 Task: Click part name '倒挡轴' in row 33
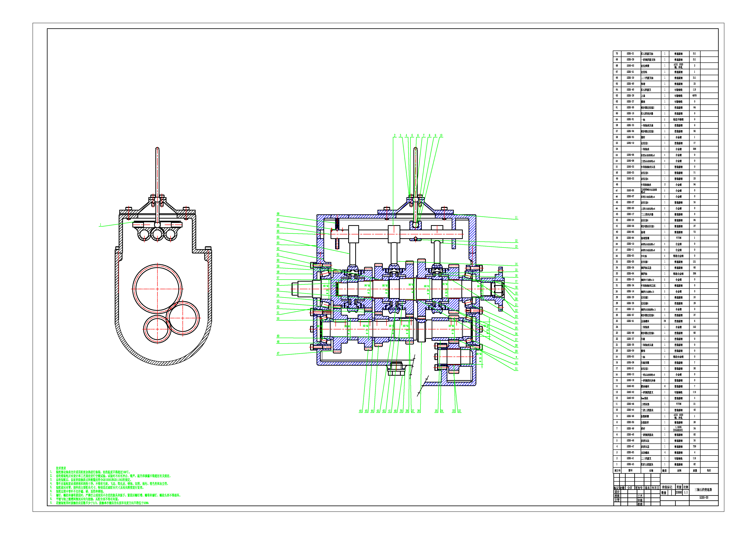pos(644,273)
